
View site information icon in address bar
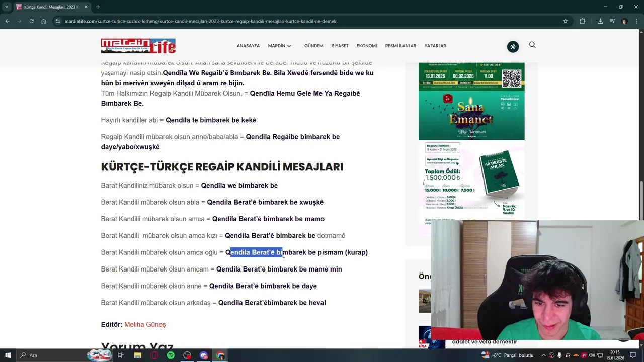click(58, 21)
